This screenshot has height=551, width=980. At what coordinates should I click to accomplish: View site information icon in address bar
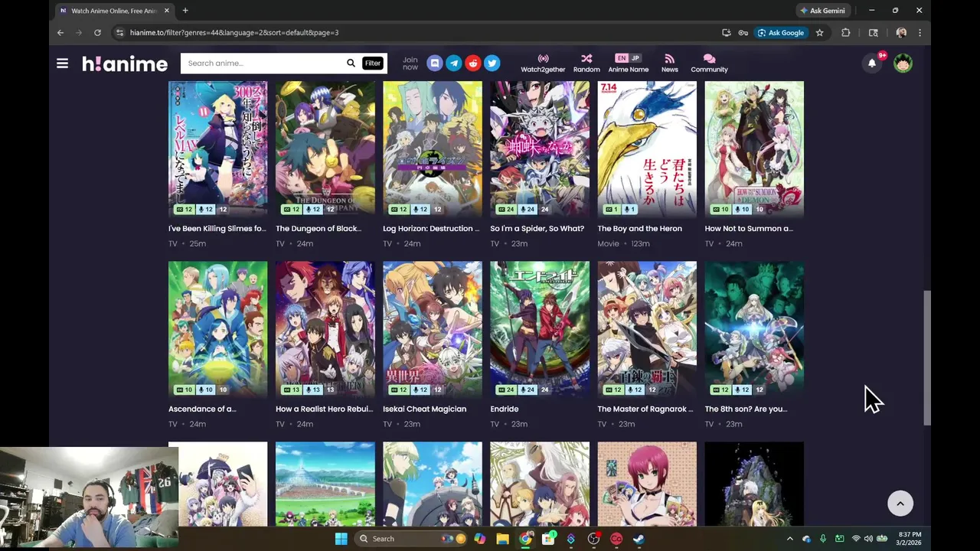(119, 33)
